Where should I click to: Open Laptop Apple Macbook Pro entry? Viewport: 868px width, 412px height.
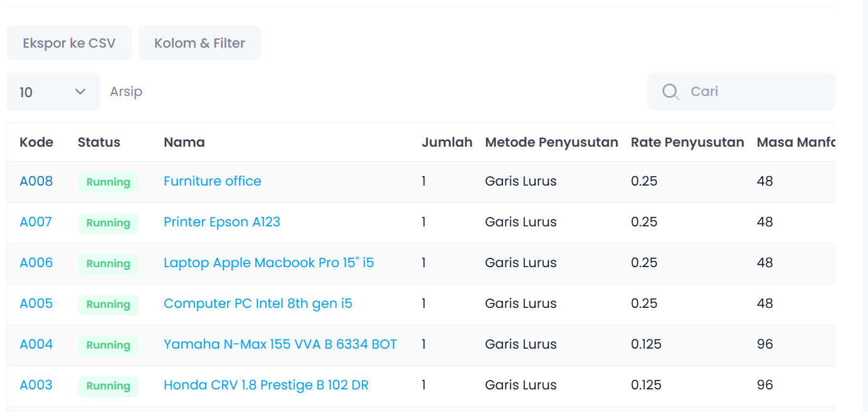pyautogui.click(x=268, y=263)
